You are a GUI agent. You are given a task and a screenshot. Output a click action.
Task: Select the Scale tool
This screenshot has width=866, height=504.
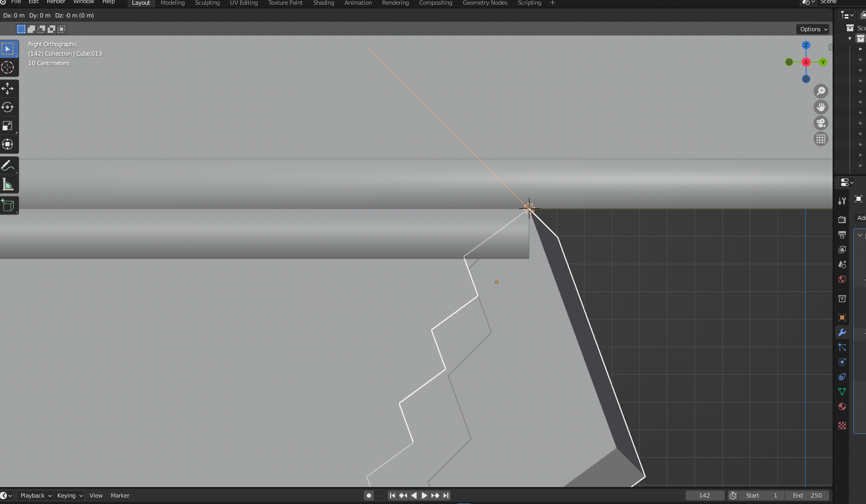[x=8, y=126]
